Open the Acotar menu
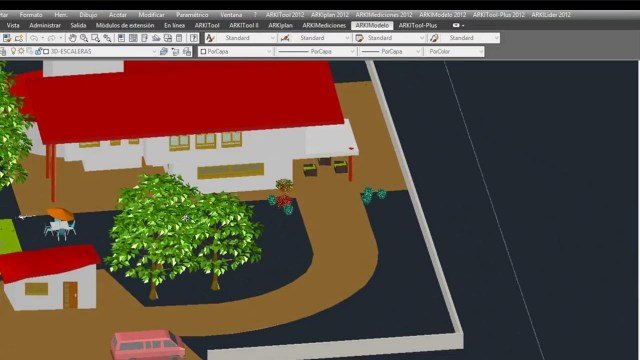Screen dimensions: 640x360 click(x=118, y=15)
